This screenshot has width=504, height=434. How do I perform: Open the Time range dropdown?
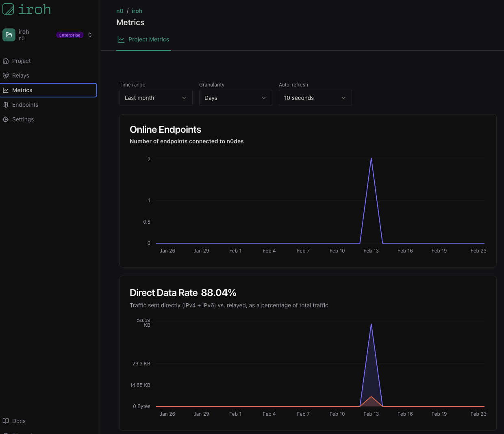pyautogui.click(x=156, y=98)
